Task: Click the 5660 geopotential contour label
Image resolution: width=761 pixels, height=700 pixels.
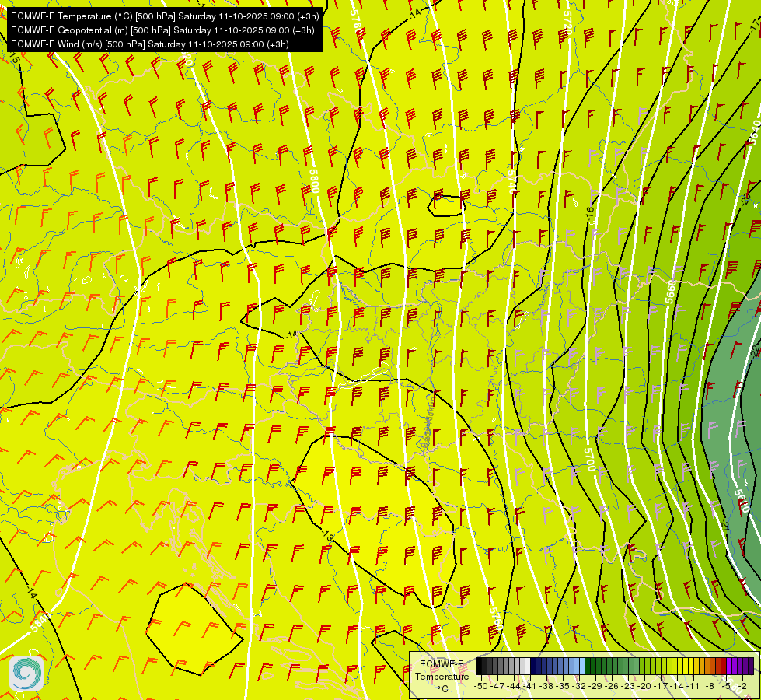Action: 670,290
